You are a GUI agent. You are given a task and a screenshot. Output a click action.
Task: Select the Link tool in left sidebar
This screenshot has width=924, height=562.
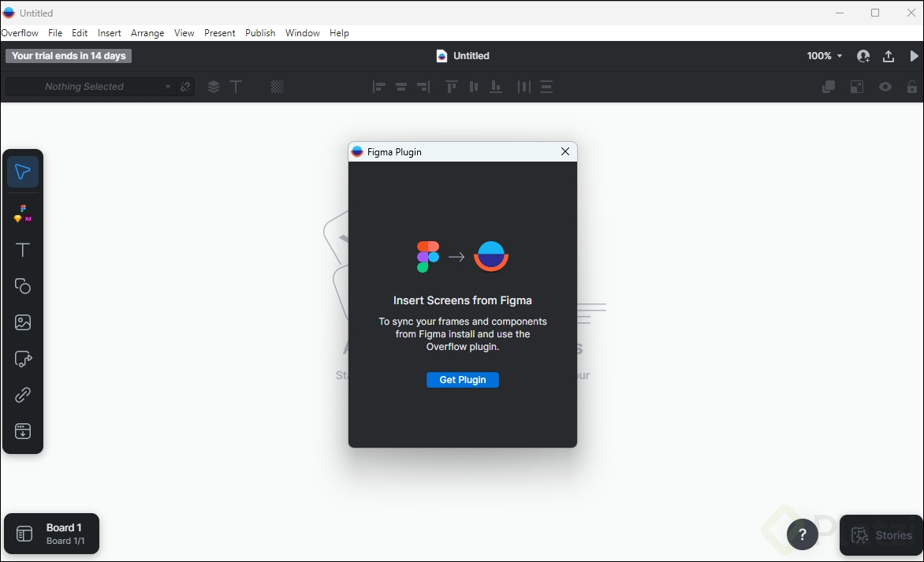(23, 395)
